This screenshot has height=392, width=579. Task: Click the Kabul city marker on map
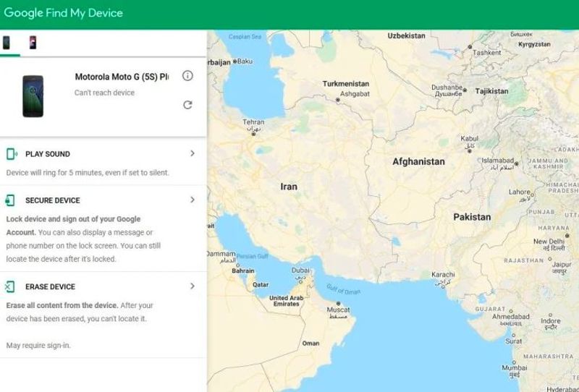469,151
